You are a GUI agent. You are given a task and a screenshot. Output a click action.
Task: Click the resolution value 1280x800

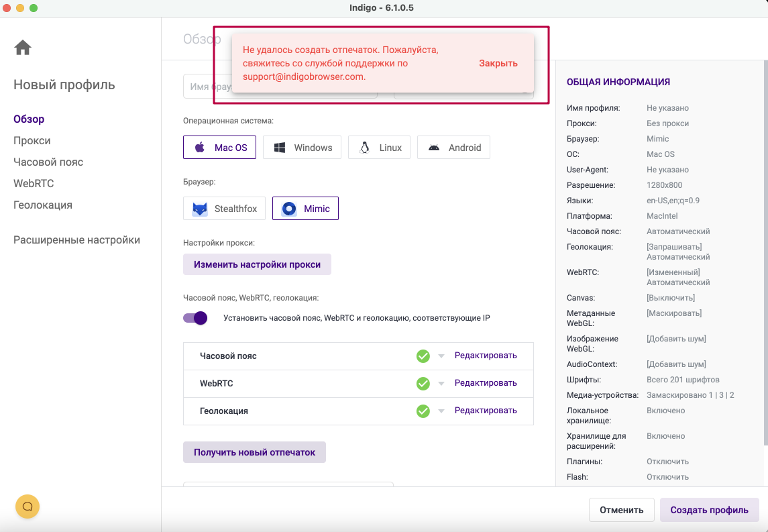pos(664,185)
